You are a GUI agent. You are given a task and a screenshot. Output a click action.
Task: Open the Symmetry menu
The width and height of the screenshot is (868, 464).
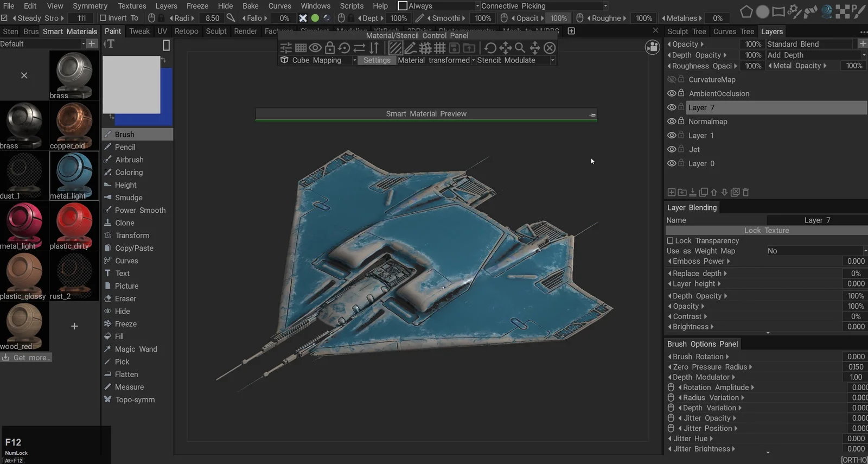coord(90,6)
